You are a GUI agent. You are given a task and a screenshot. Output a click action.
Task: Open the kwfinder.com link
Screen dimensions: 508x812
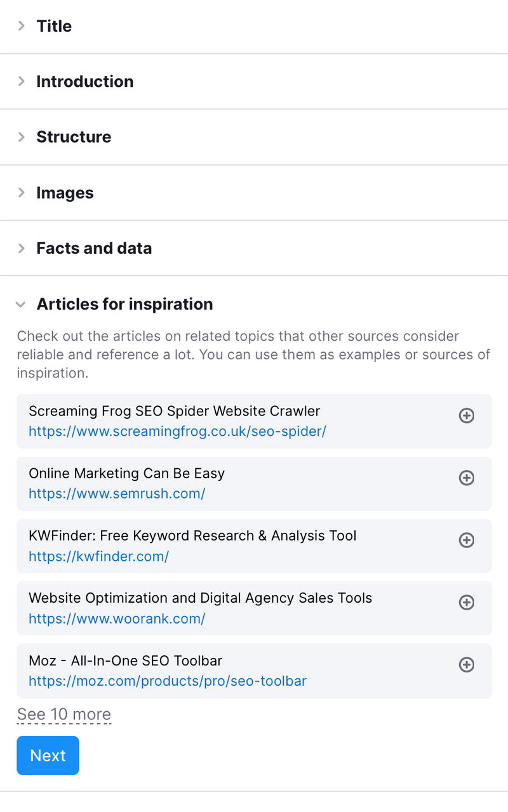98,556
